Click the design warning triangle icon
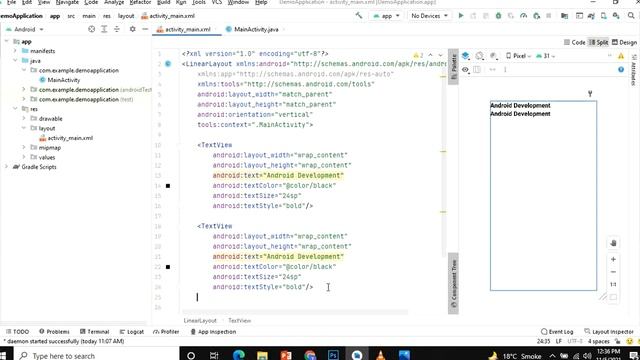Image resolution: width=640 pixels, height=360 pixels. point(621,56)
